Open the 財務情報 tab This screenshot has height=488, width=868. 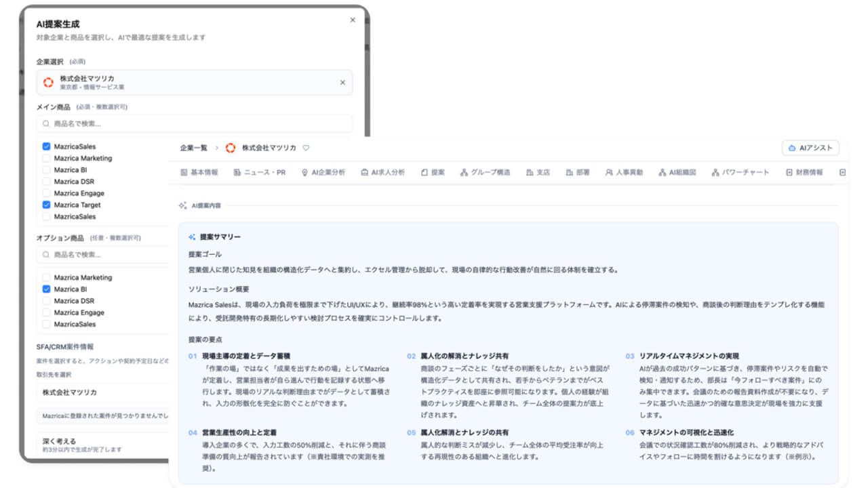pos(804,173)
